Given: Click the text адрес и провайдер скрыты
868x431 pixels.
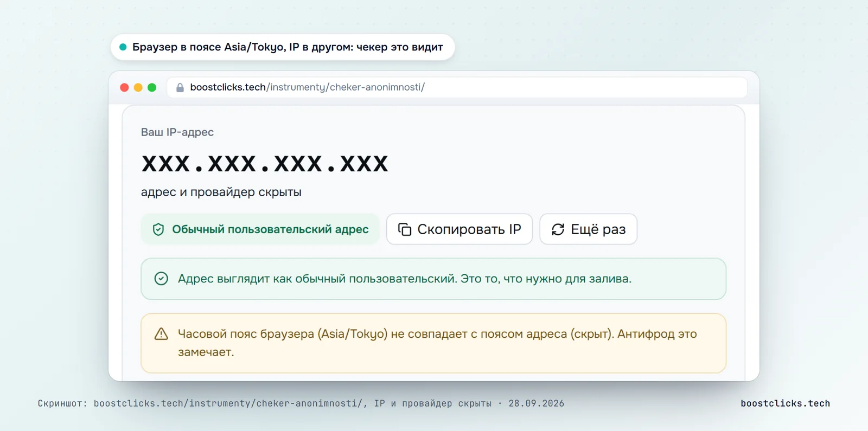Looking at the screenshot, I should point(221,192).
